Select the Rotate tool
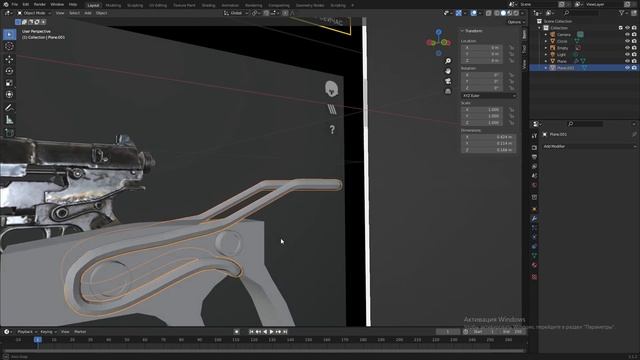640x360 pixels. click(x=9, y=71)
